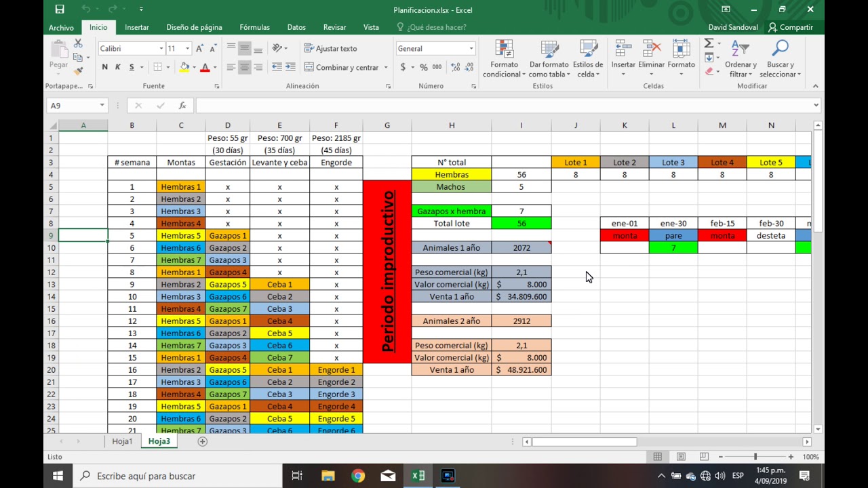The width and height of the screenshot is (868, 488).
Task: Open the font size dropdown
Action: coord(187,48)
